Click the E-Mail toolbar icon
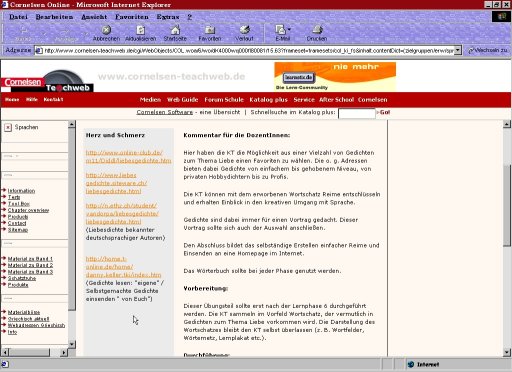 point(280,30)
